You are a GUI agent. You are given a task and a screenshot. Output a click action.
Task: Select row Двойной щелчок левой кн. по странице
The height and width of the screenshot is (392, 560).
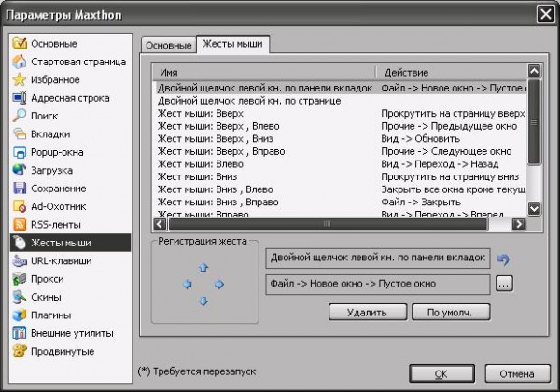(x=340, y=101)
